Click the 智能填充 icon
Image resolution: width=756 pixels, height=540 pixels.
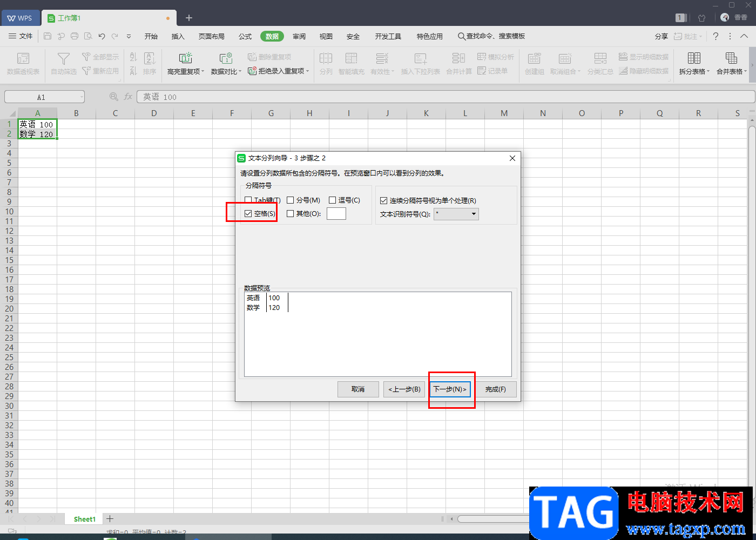(x=352, y=58)
